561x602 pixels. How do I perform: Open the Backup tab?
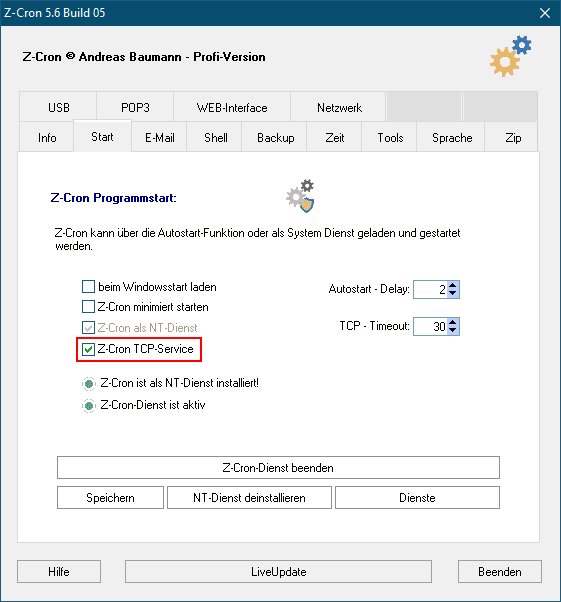click(x=275, y=137)
